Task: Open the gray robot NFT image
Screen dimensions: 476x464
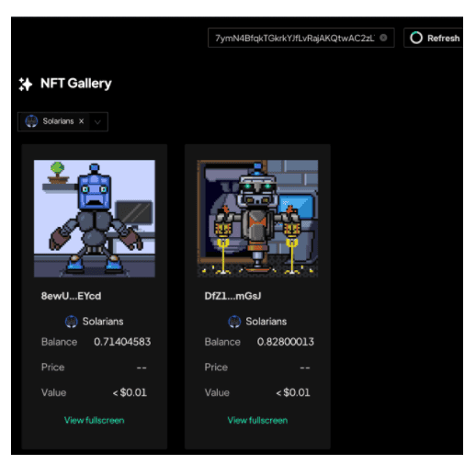Action: pos(257,219)
